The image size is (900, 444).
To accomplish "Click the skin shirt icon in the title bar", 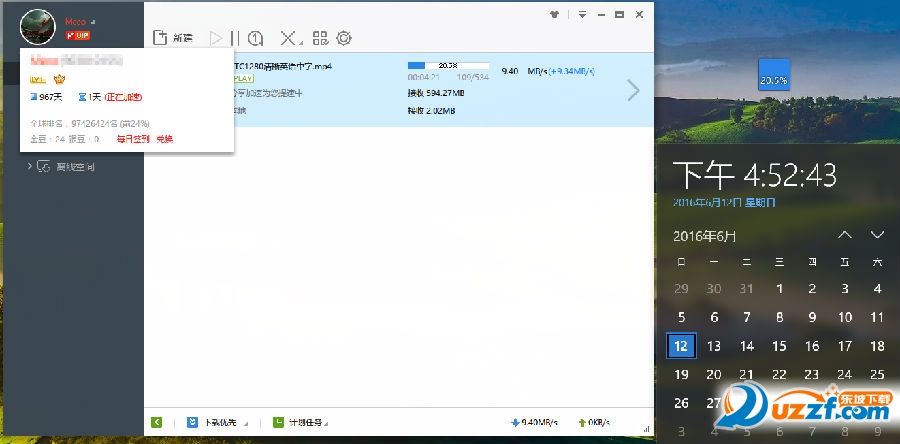I will 555,15.
